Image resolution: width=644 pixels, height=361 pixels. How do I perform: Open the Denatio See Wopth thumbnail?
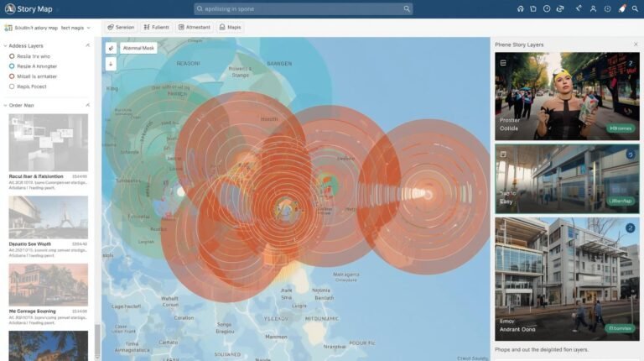(x=49, y=217)
